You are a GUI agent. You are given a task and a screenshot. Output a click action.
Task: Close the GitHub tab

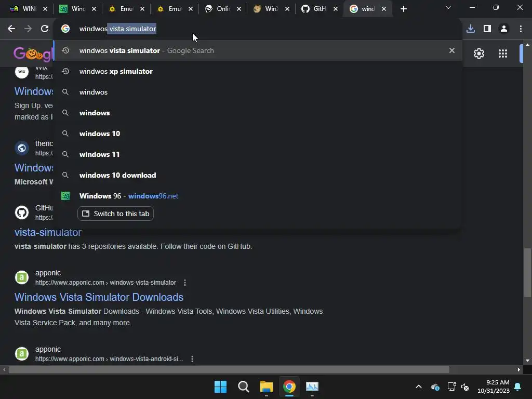[x=336, y=9]
